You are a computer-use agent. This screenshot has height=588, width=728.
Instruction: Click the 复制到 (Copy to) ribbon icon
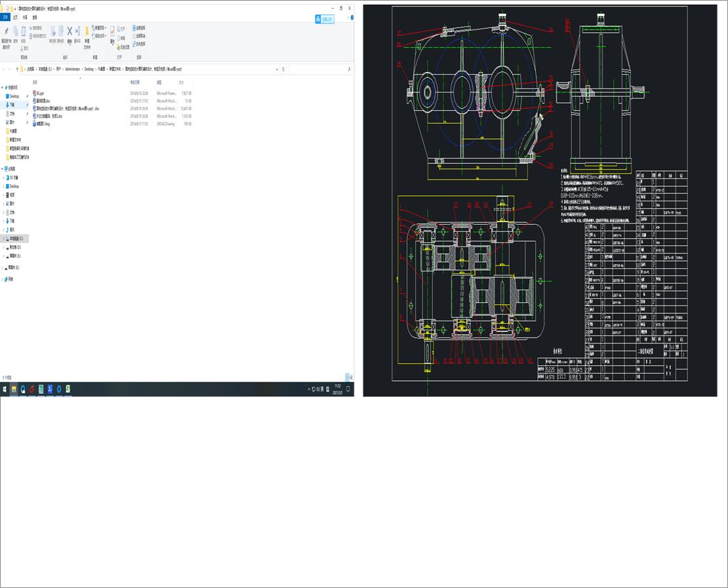(62, 31)
